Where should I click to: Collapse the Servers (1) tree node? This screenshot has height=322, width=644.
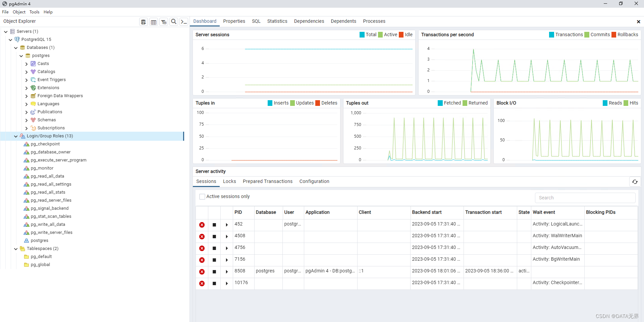click(x=6, y=31)
